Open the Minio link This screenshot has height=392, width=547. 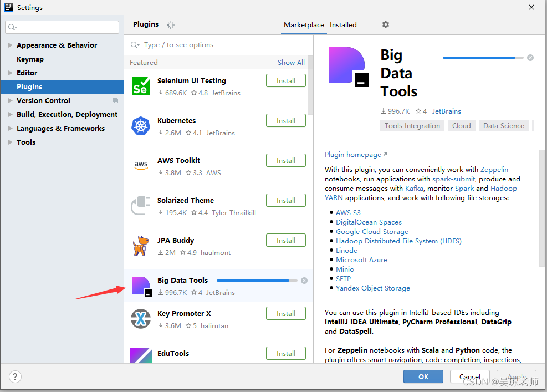tap(345, 269)
